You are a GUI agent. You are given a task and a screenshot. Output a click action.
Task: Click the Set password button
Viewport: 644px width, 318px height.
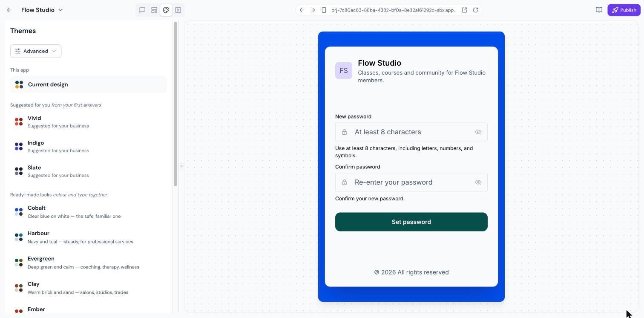pos(411,222)
